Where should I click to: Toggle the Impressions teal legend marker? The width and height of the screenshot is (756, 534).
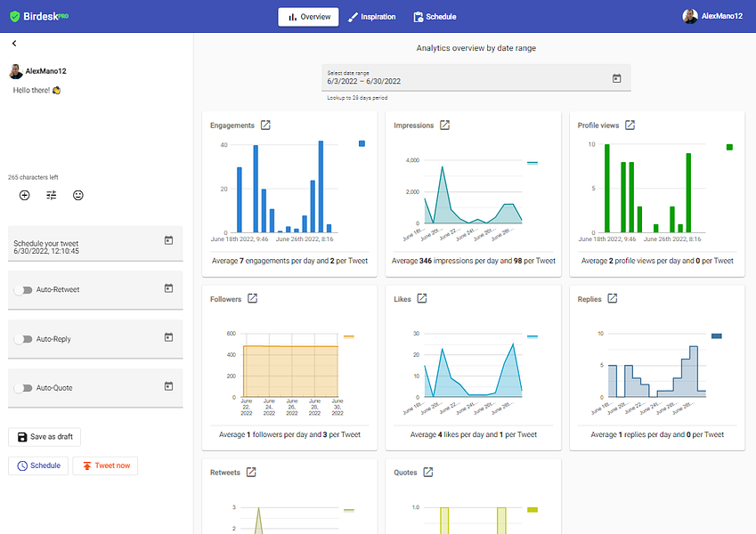[532, 163]
